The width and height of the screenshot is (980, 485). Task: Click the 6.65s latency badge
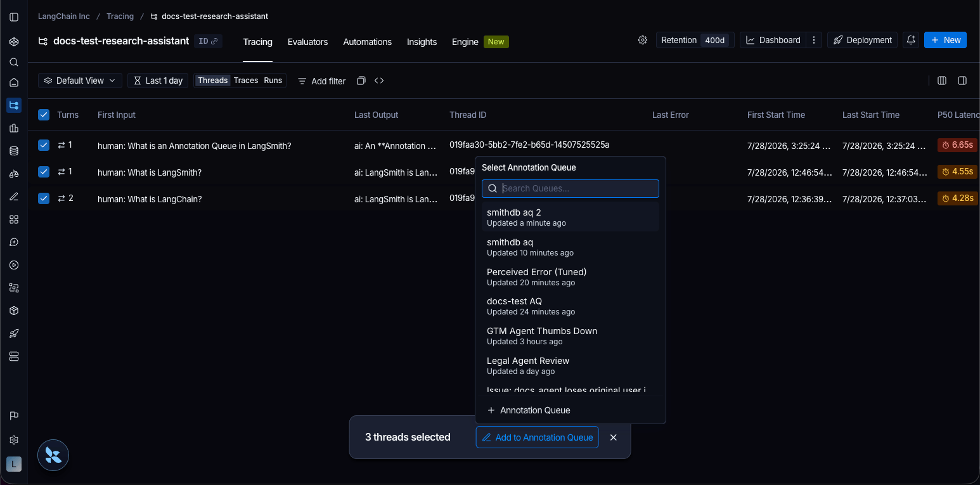point(957,145)
